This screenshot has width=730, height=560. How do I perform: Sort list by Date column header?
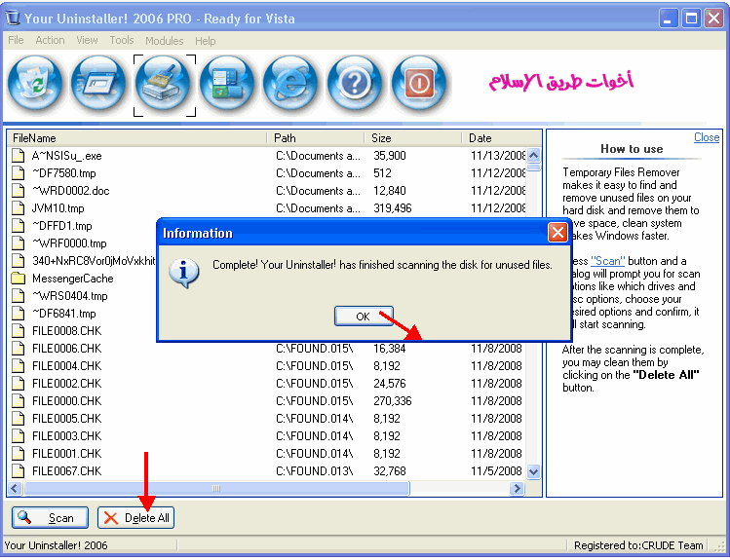(x=502, y=138)
